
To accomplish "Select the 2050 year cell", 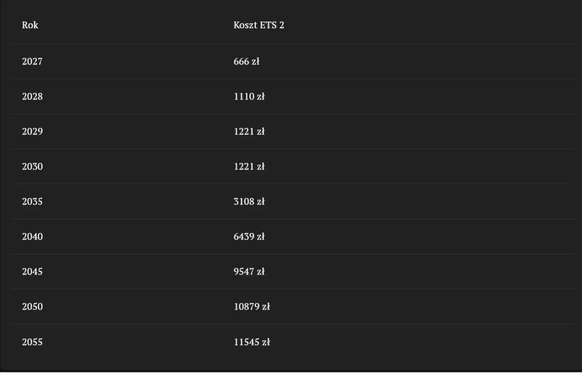I will 32,307.
